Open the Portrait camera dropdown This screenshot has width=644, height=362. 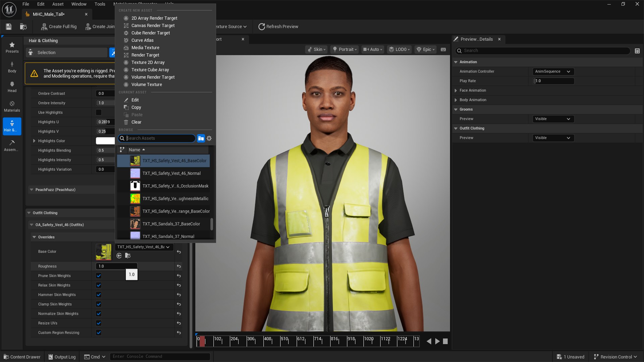(344, 50)
